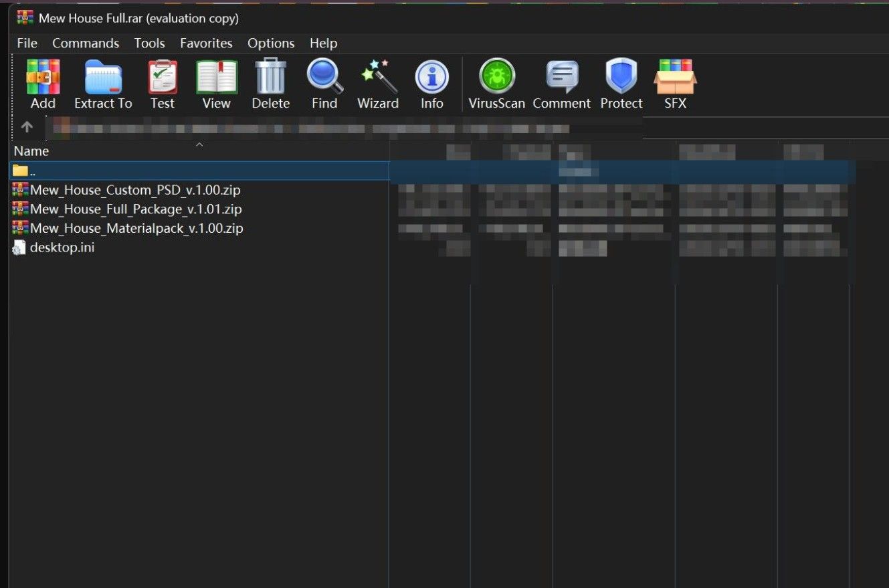889x588 pixels.
Task: Select the Mew_House_Custom_PSD_v.1.00.zip file name
Action: [136, 190]
